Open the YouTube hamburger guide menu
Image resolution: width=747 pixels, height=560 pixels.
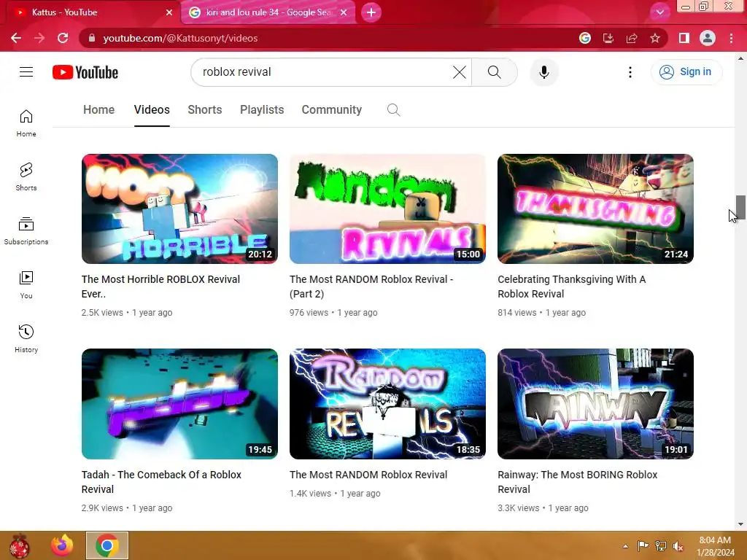click(26, 72)
